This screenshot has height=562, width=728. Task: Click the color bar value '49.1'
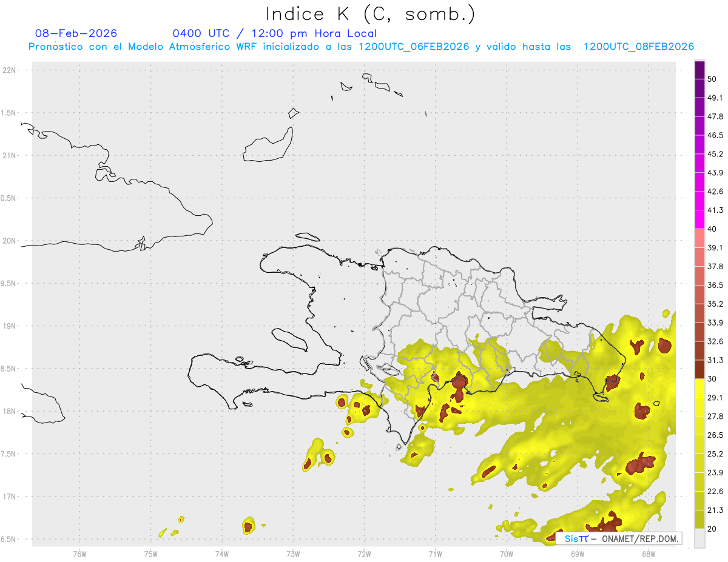[715, 98]
